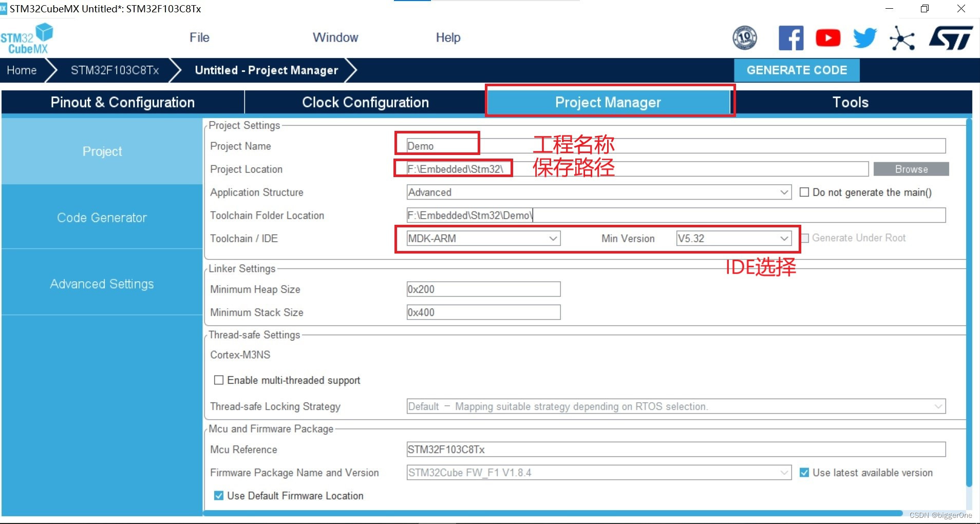Click the Thread-safe Settings group title
This screenshot has width=980, height=524.
[x=254, y=335]
